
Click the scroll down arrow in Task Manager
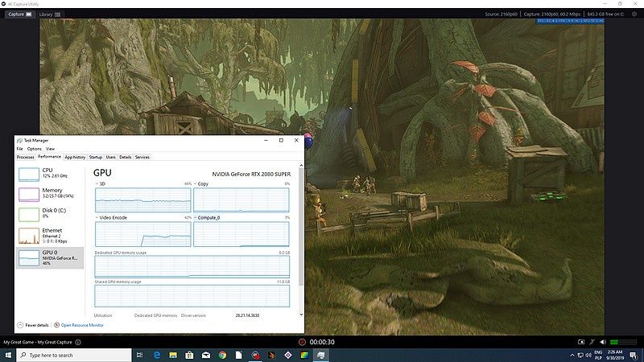[301, 315]
